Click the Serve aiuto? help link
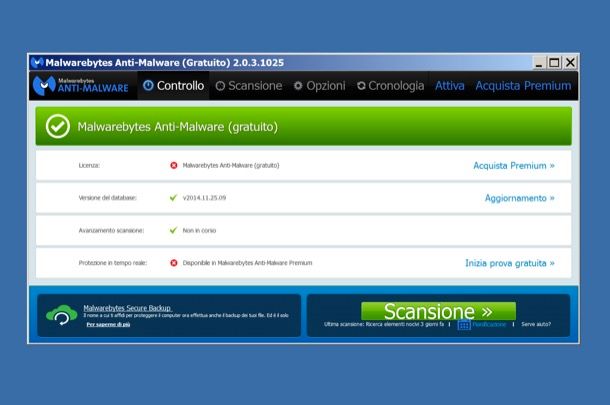This screenshot has height=405, width=610. tap(536, 324)
